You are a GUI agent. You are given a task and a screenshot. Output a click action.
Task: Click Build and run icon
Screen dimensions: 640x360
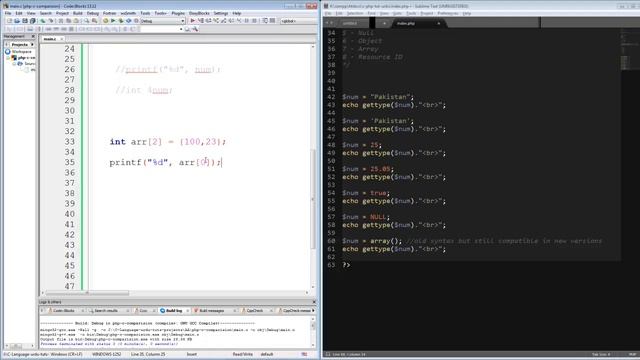pyautogui.click(x=121, y=21)
